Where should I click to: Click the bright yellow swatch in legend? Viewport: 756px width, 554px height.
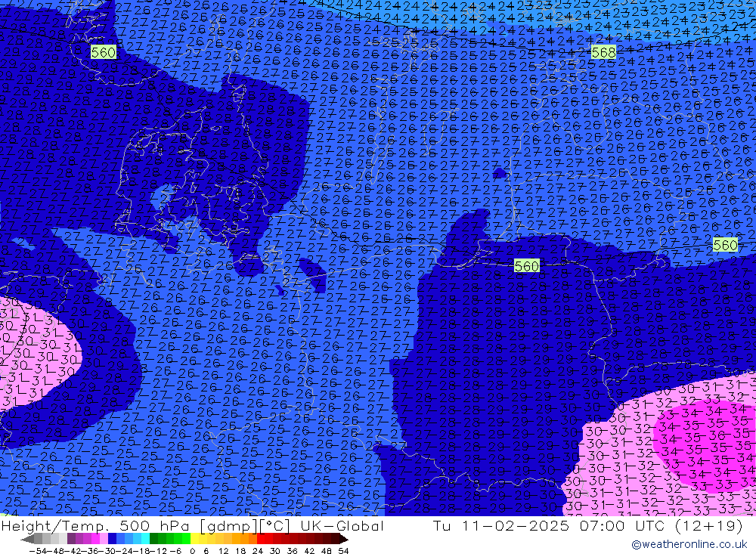coord(194,539)
